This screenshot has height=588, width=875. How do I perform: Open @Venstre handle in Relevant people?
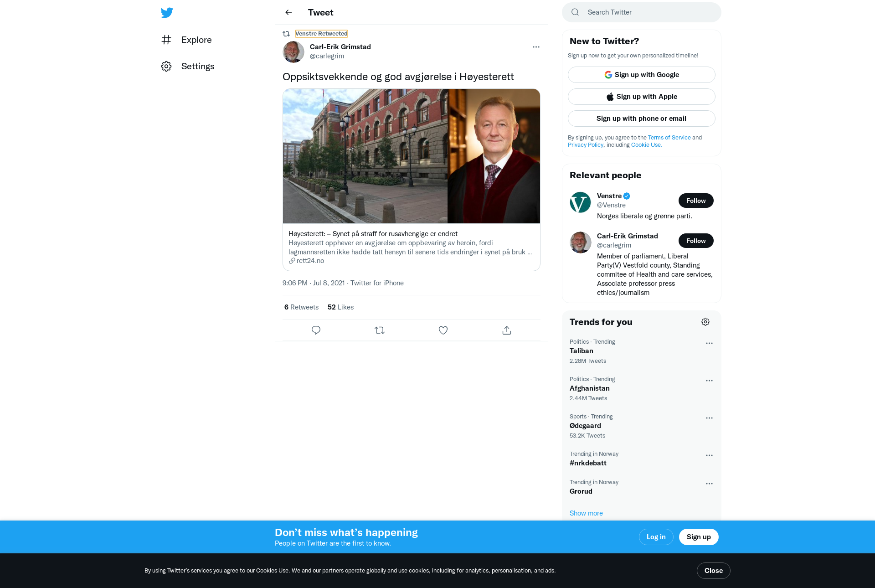point(611,205)
